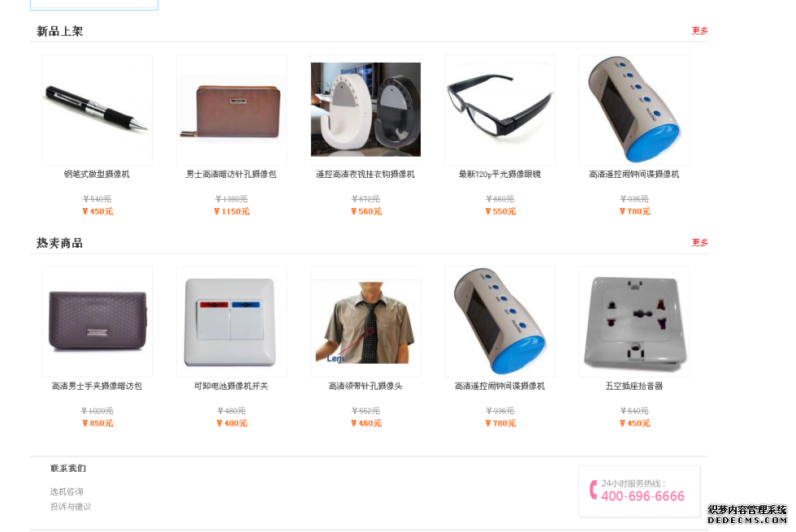Open the 男士高清暗访针孔摄像包 title link
Image resolution: width=796 pixels, height=532 pixels.
[231, 174]
